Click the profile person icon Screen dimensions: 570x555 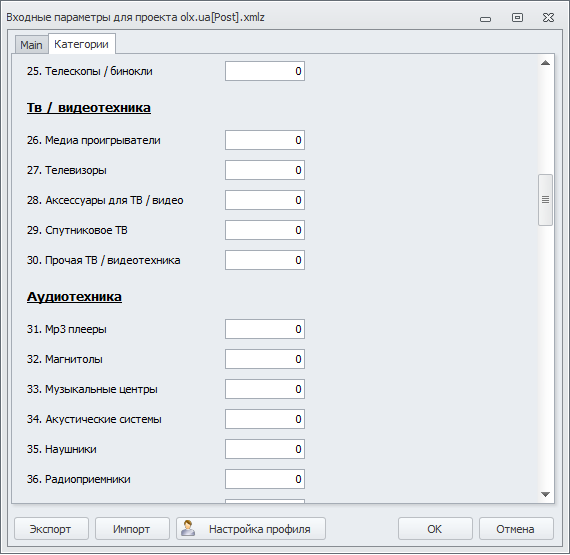(x=188, y=528)
